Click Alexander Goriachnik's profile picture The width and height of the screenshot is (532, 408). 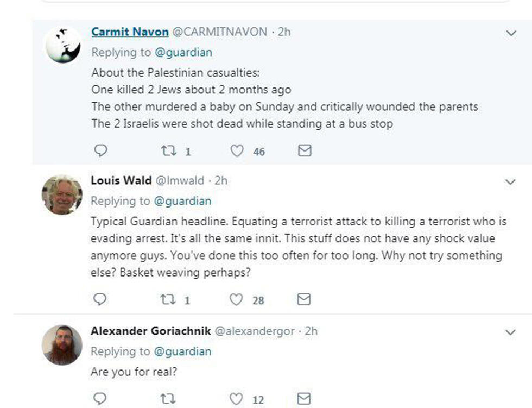click(62, 344)
